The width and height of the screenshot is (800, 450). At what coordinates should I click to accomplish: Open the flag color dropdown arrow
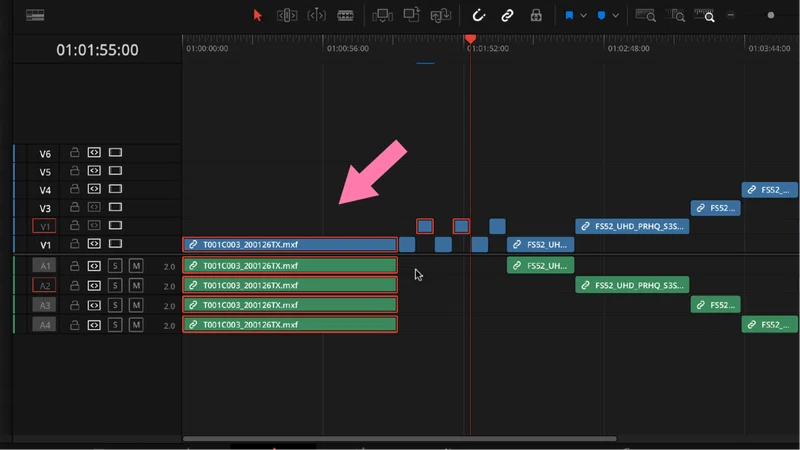coord(583,16)
